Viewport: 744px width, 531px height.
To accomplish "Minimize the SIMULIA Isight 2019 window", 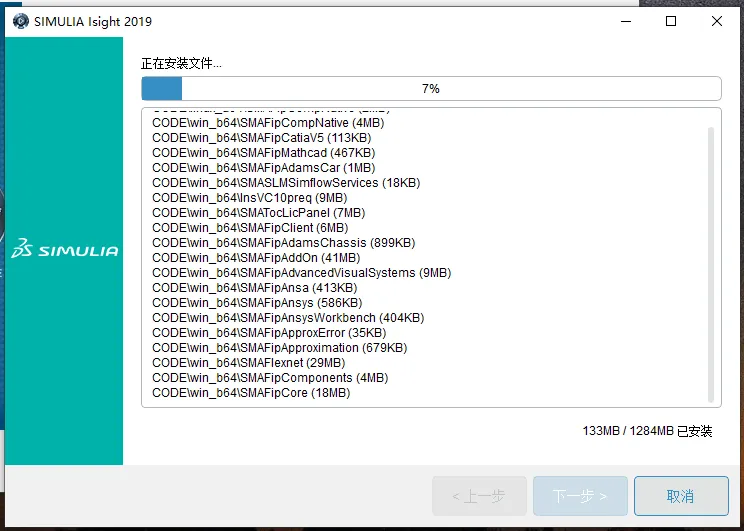I will pos(626,21).
